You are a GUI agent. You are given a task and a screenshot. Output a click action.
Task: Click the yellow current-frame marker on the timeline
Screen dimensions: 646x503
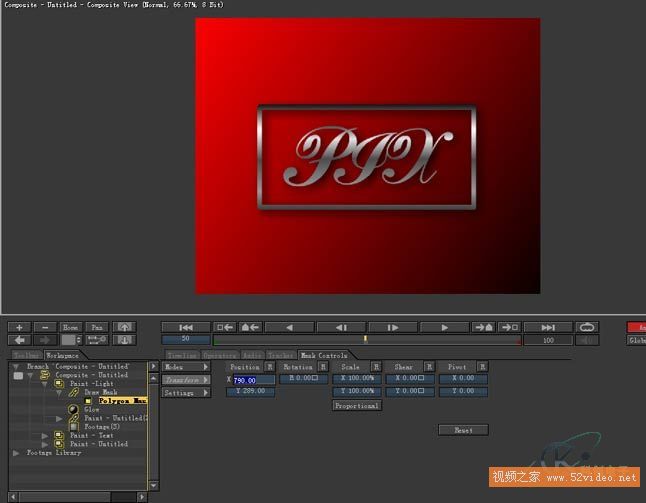point(365,339)
